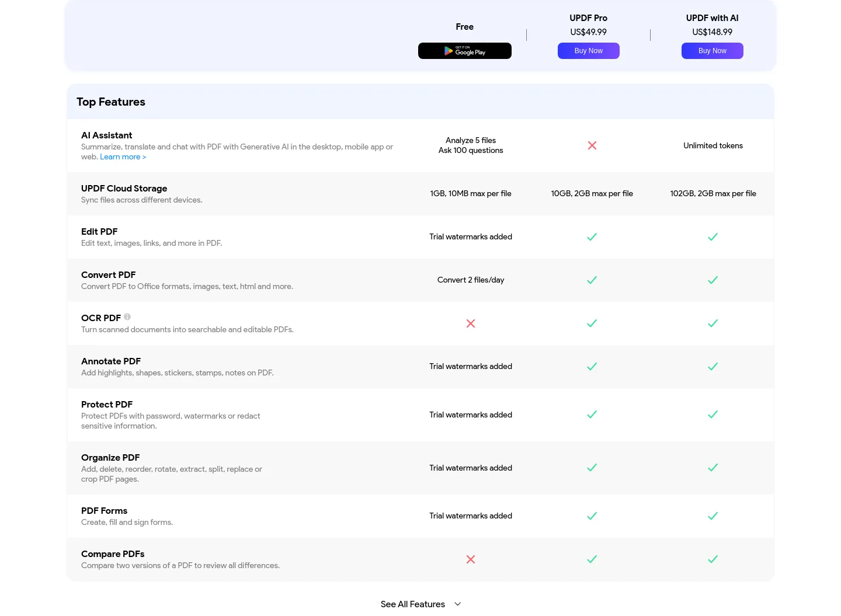Click Organize PDF checkmark under UPDF with AI
Image resolution: width=841 pixels, height=616 pixels.
(x=713, y=467)
